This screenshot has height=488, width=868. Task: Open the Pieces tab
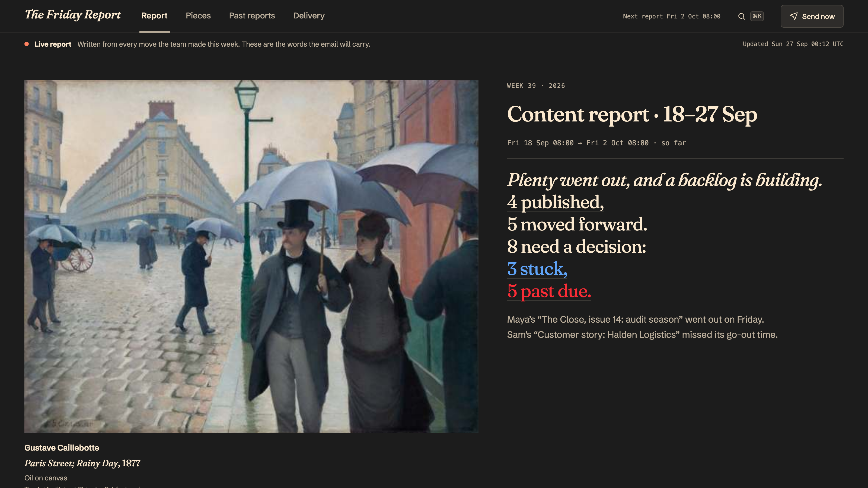point(198,16)
